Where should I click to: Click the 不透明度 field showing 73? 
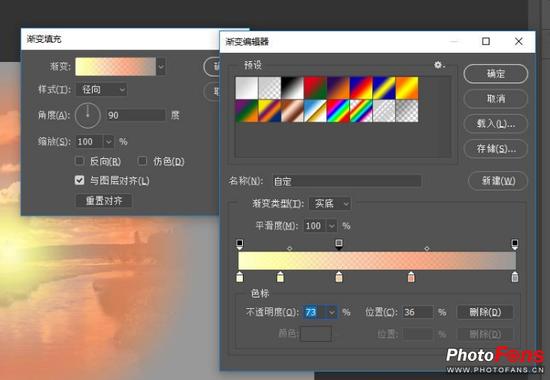(315, 312)
